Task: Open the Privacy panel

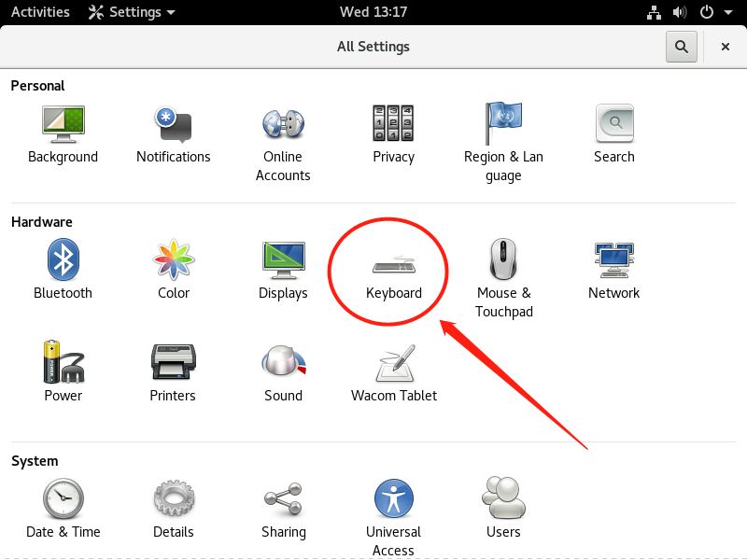Action: (393, 134)
